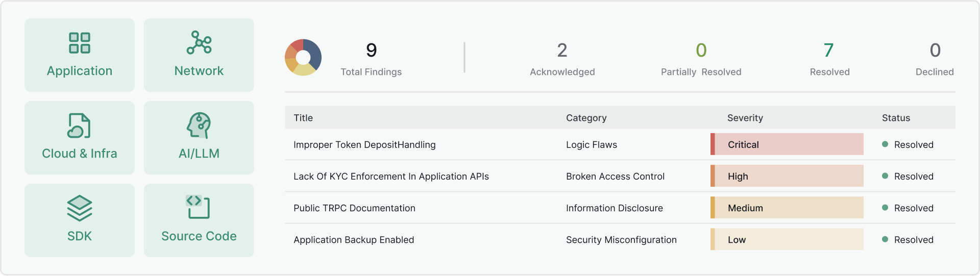Open 'Application Backup Enabled' finding
Screen dimensions: 980x276
(x=354, y=239)
